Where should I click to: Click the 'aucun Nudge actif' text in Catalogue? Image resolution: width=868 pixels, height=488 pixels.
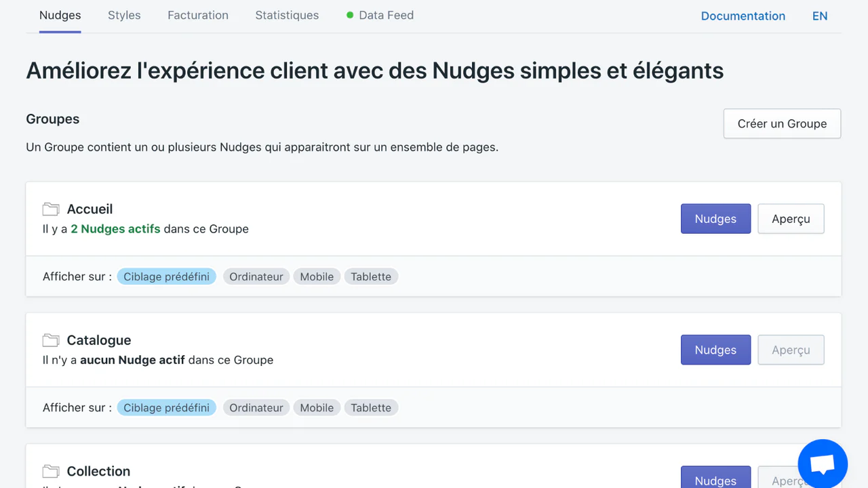132,359
